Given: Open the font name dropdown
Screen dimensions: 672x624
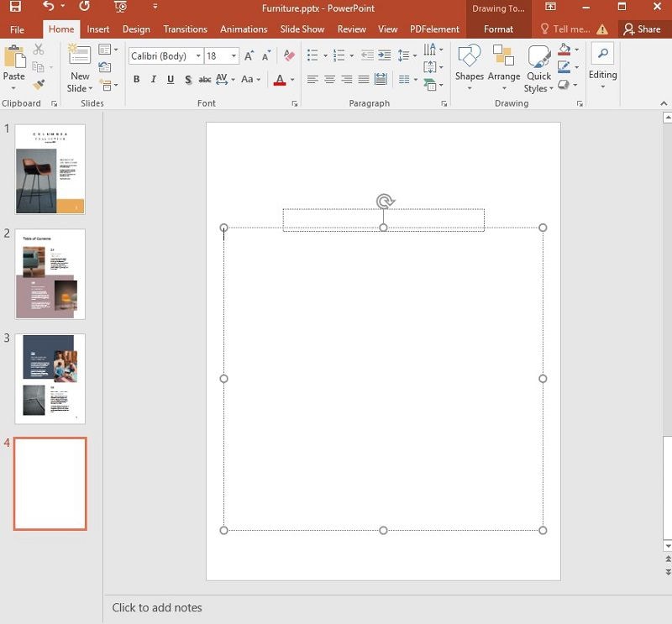Looking at the screenshot, I should [198, 55].
